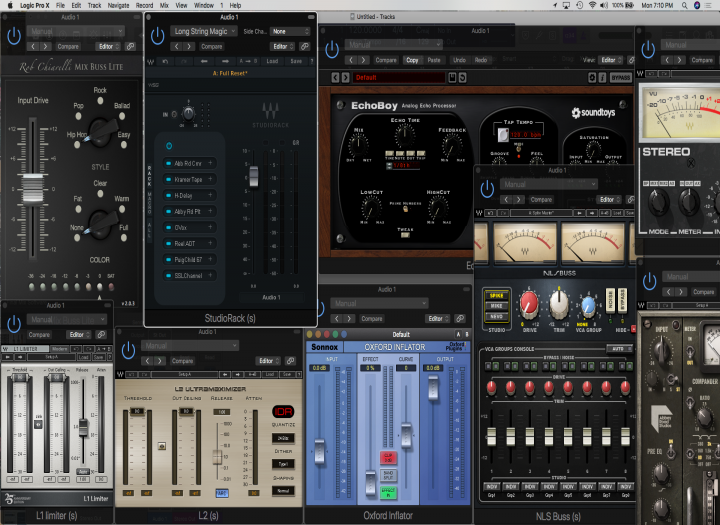This screenshot has height=525, width=720.
Task: Click the L2 threshold link button
Action: coord(162,446)
